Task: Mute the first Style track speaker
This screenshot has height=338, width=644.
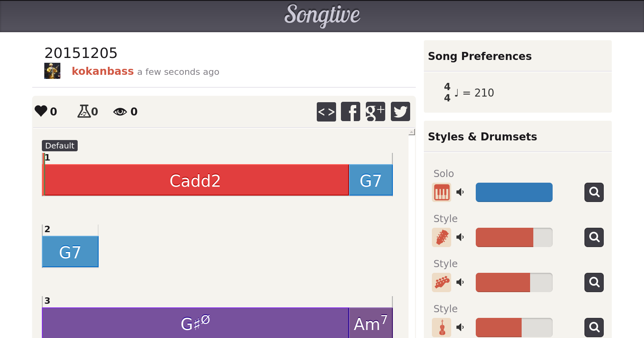Action: 460,237
